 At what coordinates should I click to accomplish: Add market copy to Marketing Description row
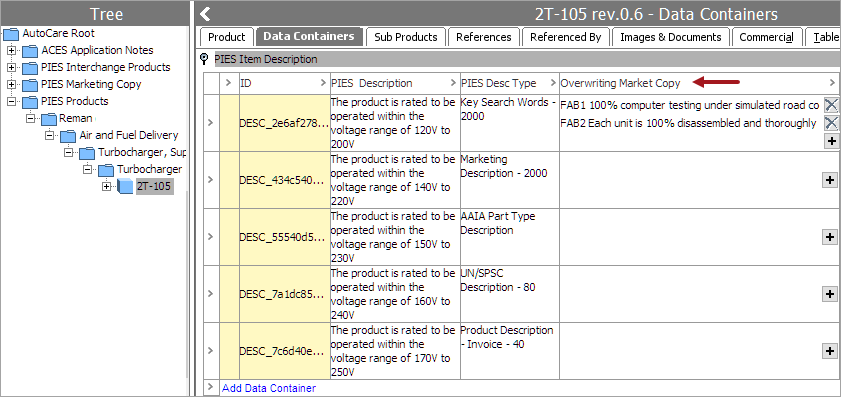coord(830,180)
